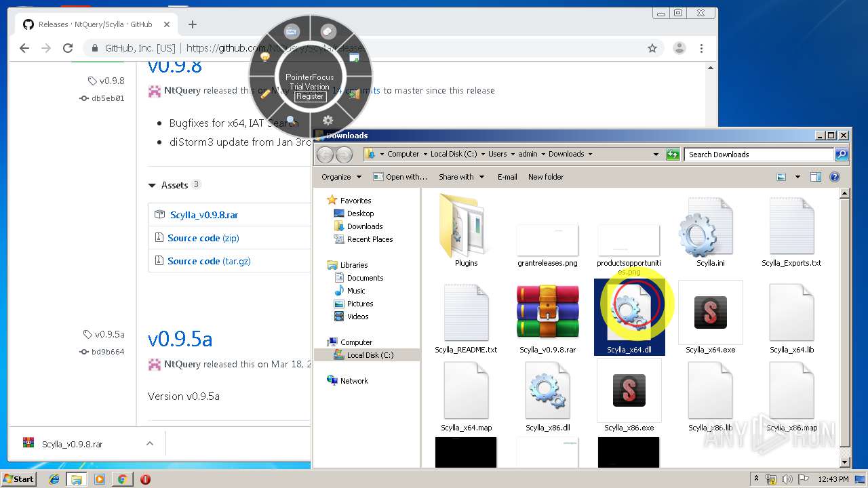868x488 pixels.
Task: Open the Windows Start menu
Action: pyautogui.click(x=19, y=479)
